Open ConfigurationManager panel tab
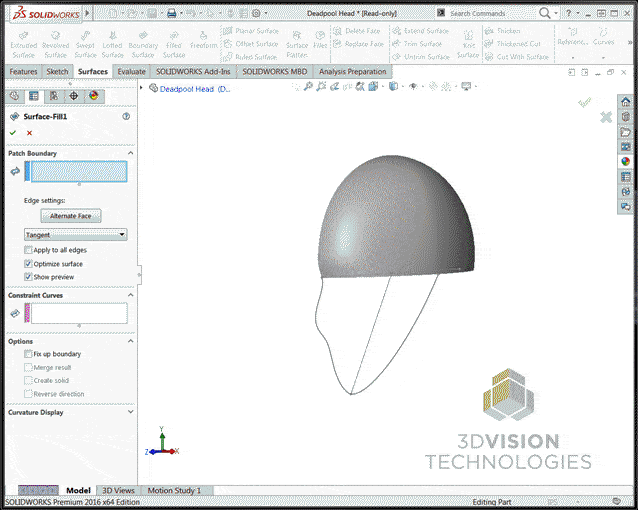This screenshot has width=638, height=510. point(54,96)
